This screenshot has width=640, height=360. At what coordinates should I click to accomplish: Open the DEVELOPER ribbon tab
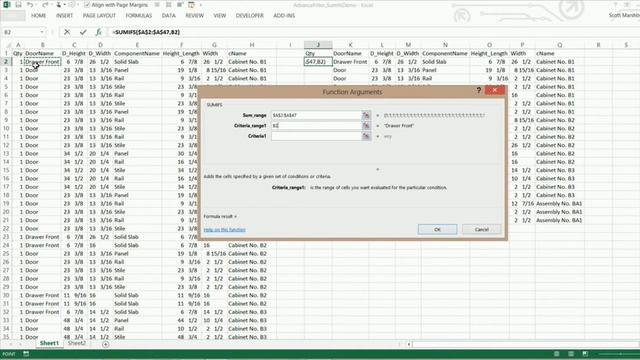click(249, 16)
